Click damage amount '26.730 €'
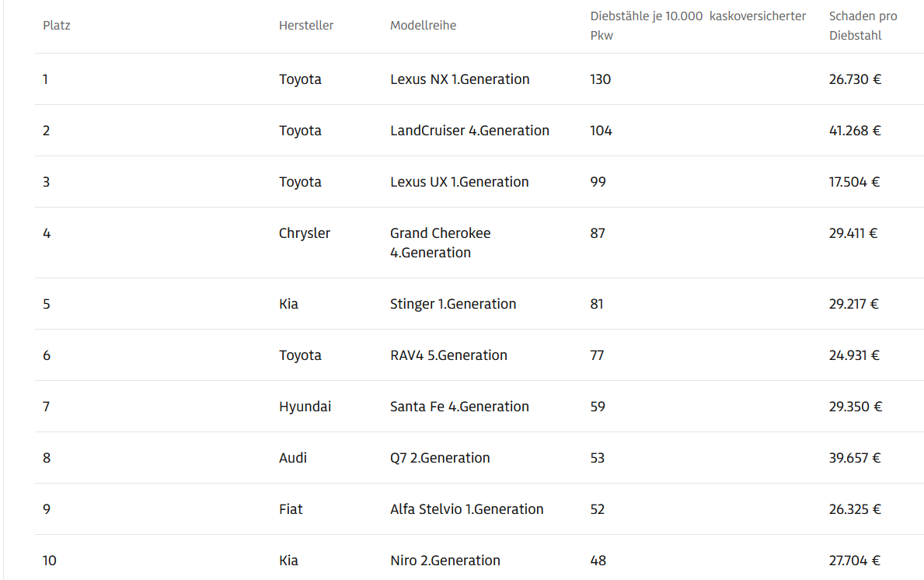The image size is (924, 580). click(x=855, y=79)
